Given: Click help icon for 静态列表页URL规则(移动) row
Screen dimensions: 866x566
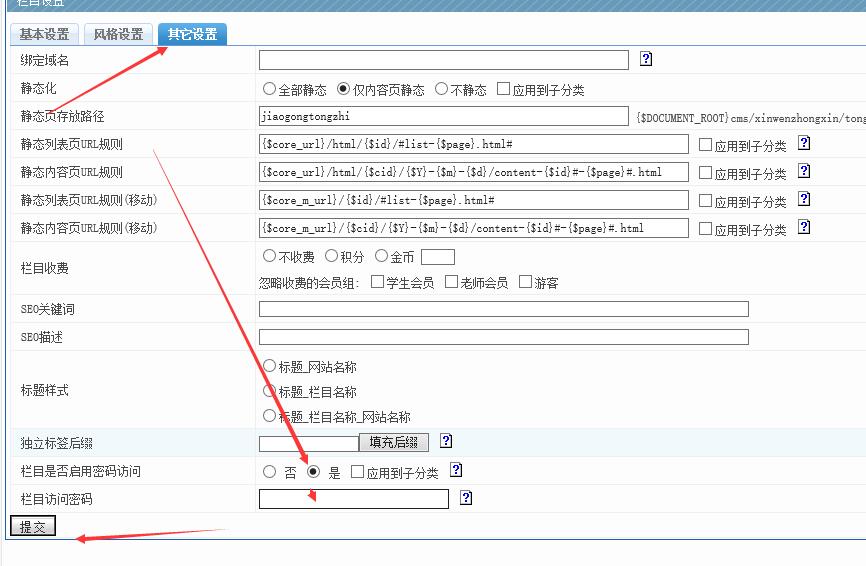Looking at the screenshot, I should point(803,200).
